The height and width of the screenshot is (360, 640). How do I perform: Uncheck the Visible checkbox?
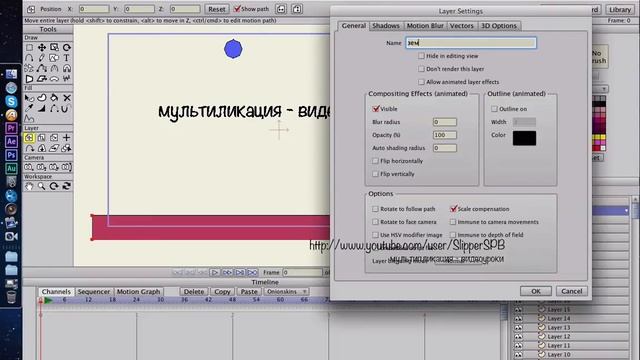point(376,109)
